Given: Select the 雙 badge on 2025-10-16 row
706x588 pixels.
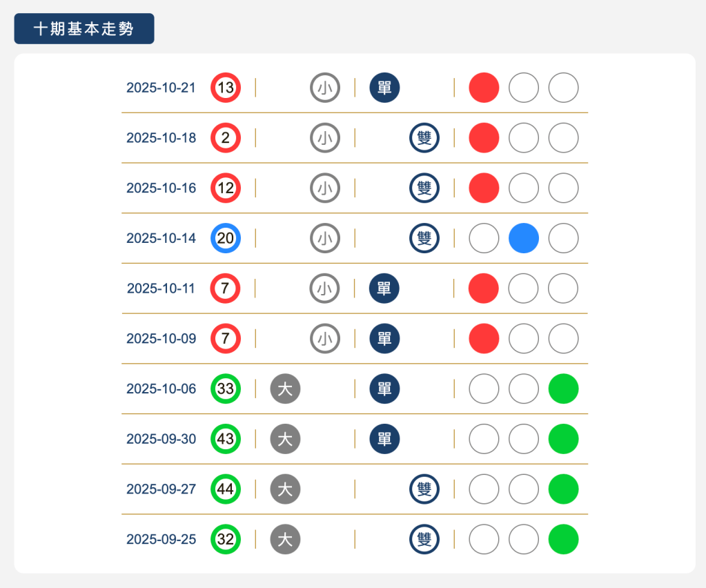Looking at the screenshot, I should pos(424,188).
